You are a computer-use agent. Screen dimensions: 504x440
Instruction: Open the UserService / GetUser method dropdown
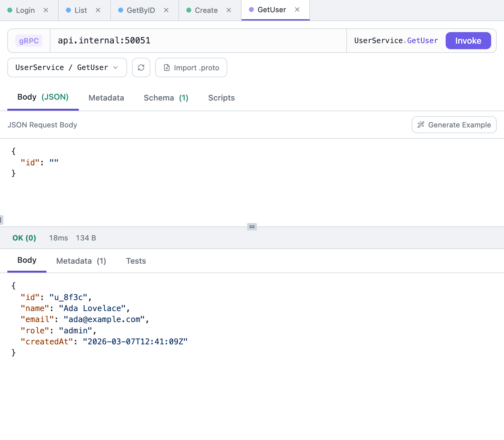[67, 68]
